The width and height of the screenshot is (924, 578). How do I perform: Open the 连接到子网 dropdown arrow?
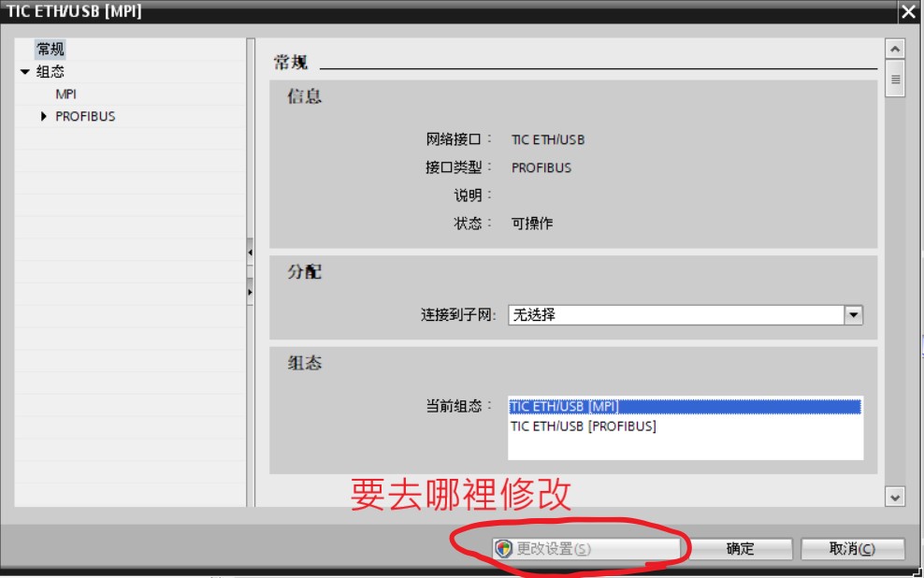[x=853, y=315]
